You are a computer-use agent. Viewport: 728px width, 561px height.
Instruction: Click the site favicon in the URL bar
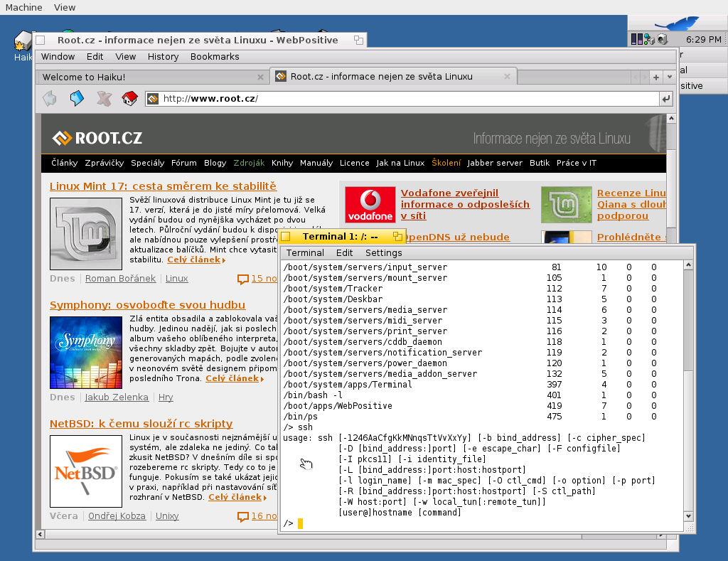click(153, 98)
